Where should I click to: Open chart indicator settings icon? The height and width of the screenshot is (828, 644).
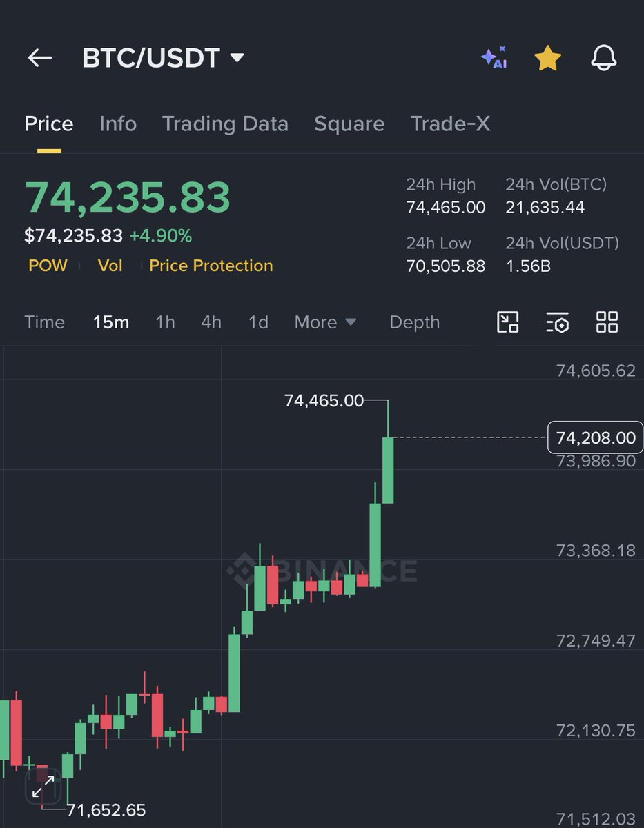(557, 322)
